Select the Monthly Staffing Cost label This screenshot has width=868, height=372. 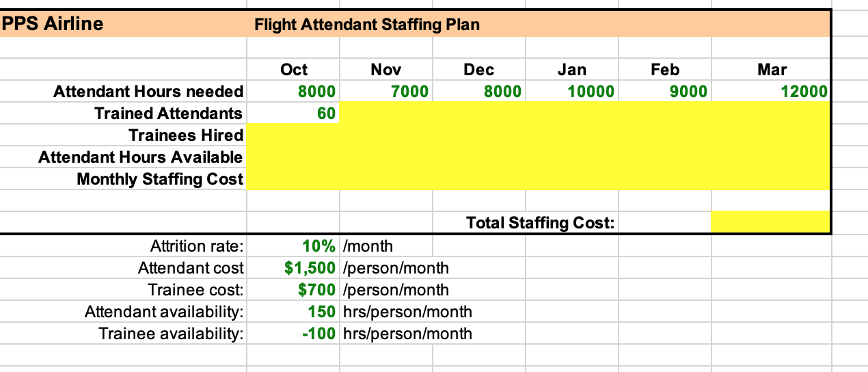click(x=160, y=179)
